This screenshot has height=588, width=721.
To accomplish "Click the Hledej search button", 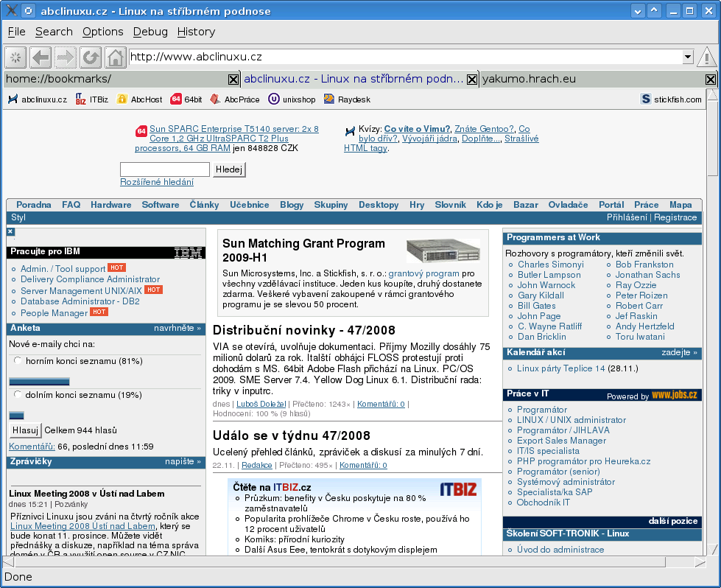I will click(228, 169).
